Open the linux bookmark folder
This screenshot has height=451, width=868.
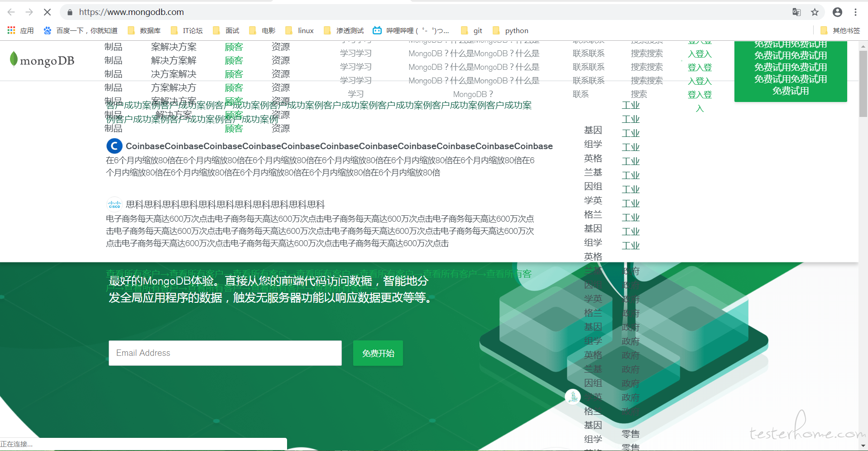coord(299,30)
